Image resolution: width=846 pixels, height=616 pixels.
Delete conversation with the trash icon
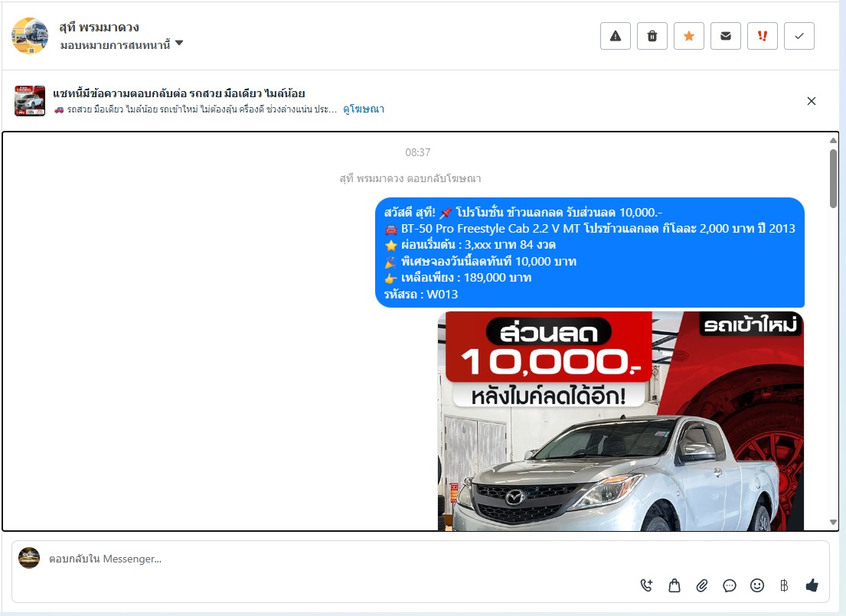(x=652, y=36)
